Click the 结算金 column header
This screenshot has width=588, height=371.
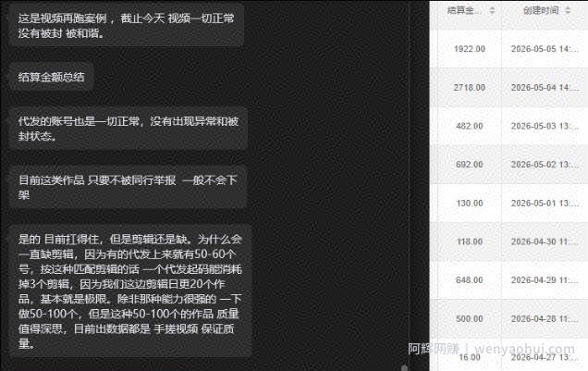(465, 10)
